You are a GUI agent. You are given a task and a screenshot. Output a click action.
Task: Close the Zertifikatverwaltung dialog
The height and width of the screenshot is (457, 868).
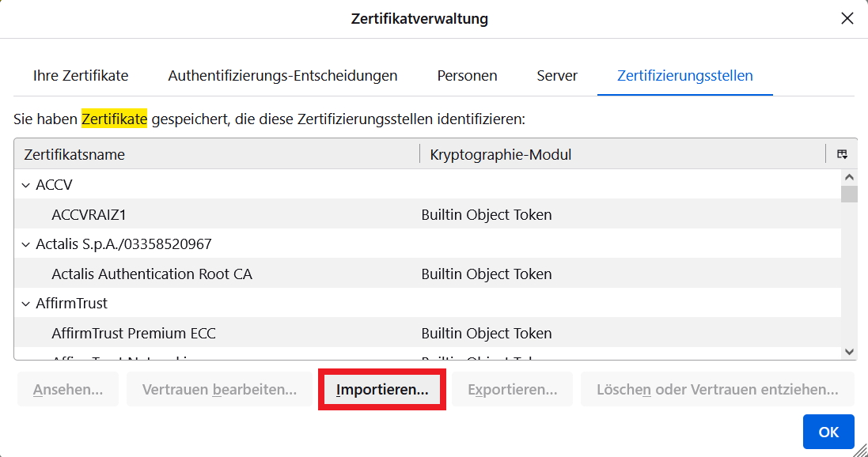[x=847, y=18]
